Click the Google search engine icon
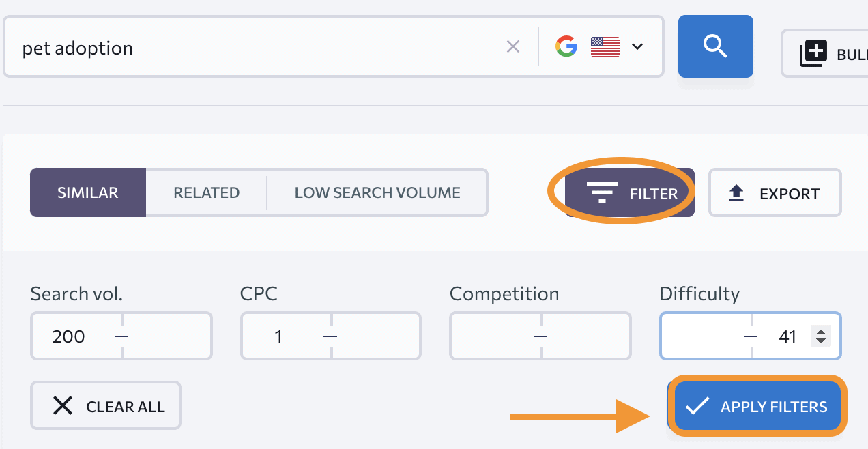 click(x=566, y=46)
